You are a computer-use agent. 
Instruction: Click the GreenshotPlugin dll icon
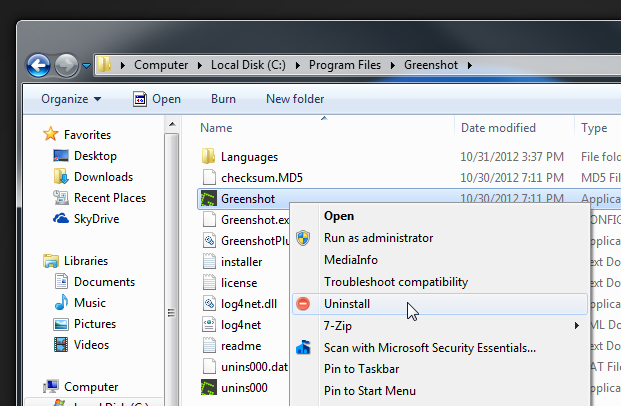[x=209, y=240]
